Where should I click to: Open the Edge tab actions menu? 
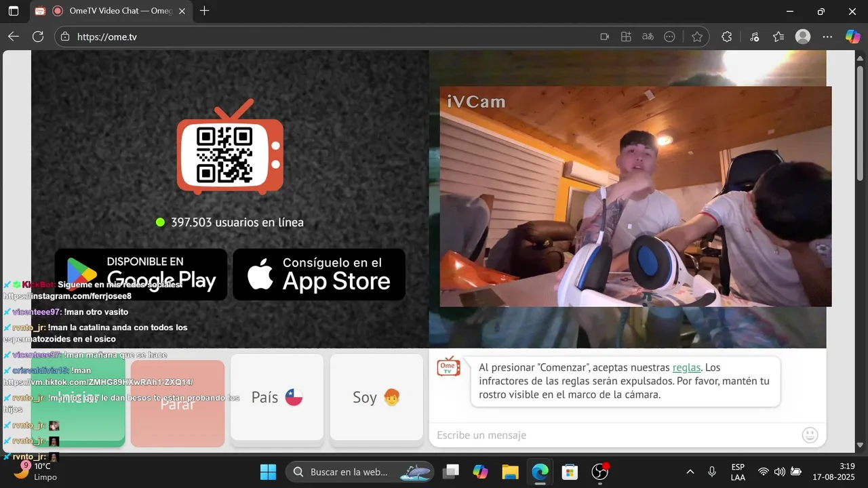(14, 11)
